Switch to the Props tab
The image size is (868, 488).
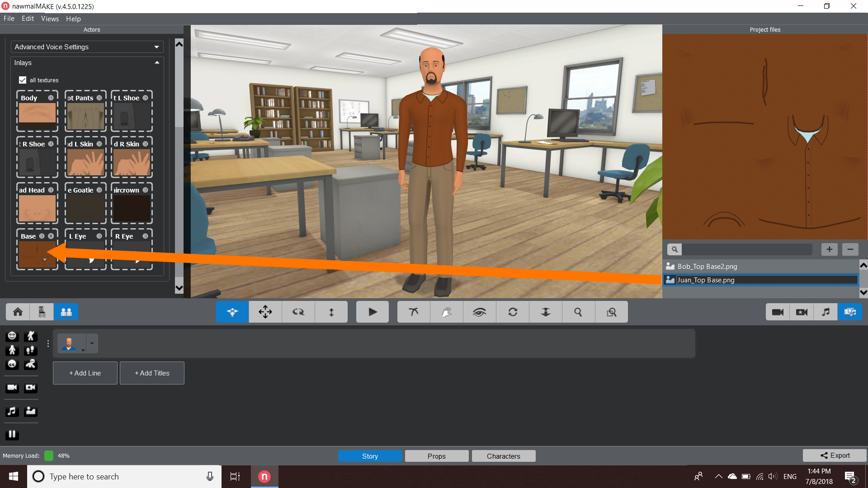(x=437, y=456)
